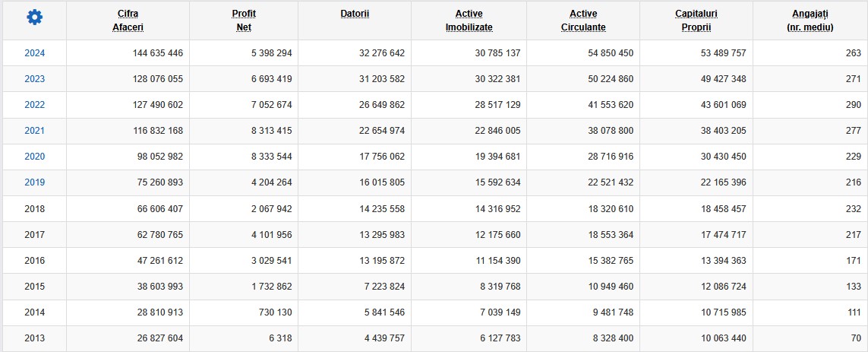This screenshot has width=868, height=352.
Task: Select debt value 4 439 757
Action: [x=384, y=338]
